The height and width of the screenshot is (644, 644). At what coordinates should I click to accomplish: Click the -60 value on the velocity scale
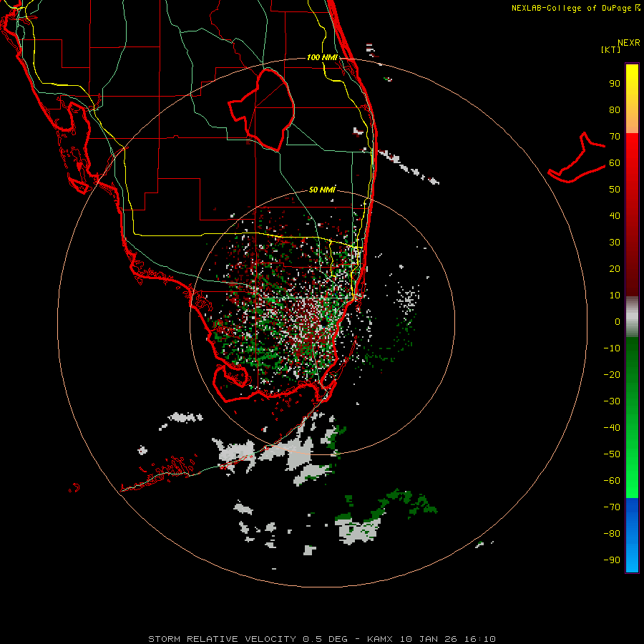coord(612,481)
